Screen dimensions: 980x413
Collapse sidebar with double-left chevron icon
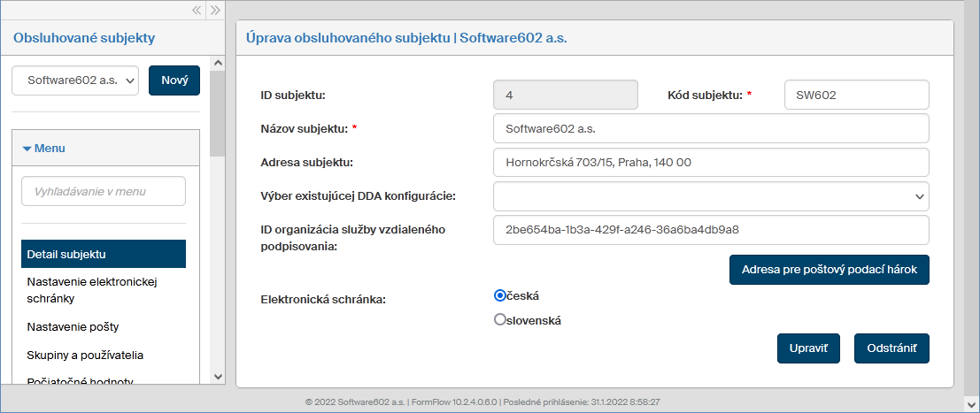pos(197,11)
